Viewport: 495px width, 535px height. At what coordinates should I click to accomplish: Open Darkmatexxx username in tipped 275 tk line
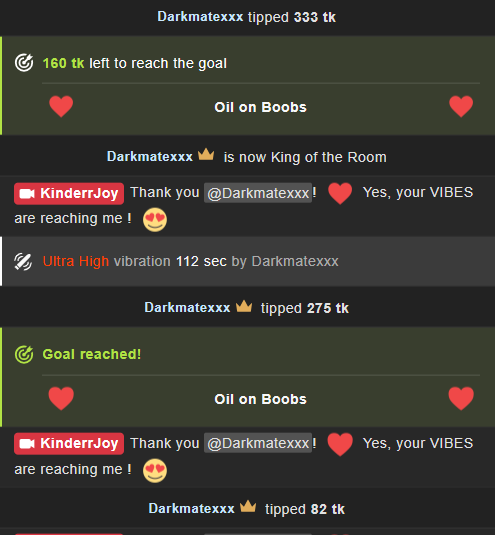tap(187, 307)
